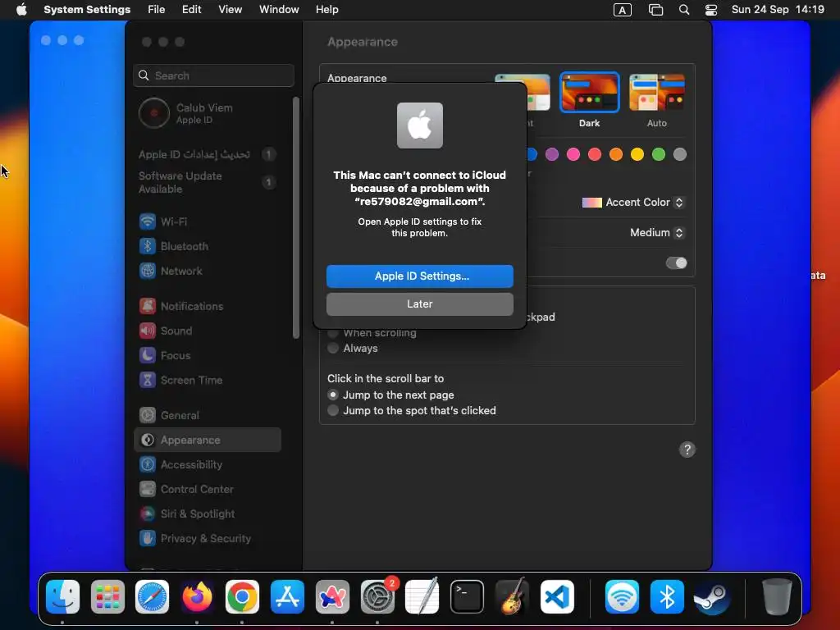
Task: Open the Trash in the Dock
Action: tap(777, 597)
